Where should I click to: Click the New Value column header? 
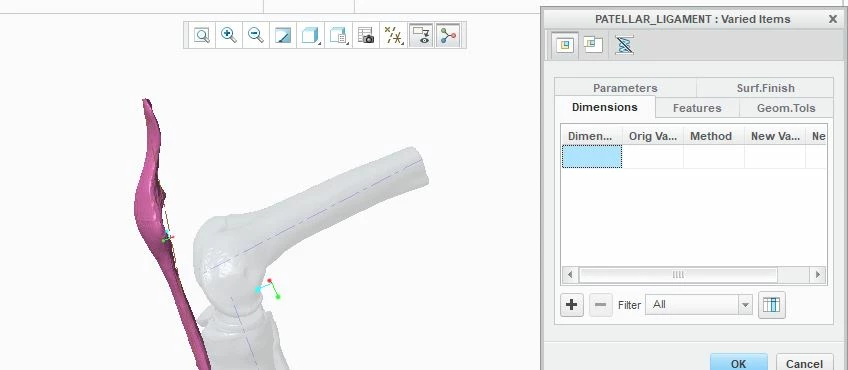774,136
